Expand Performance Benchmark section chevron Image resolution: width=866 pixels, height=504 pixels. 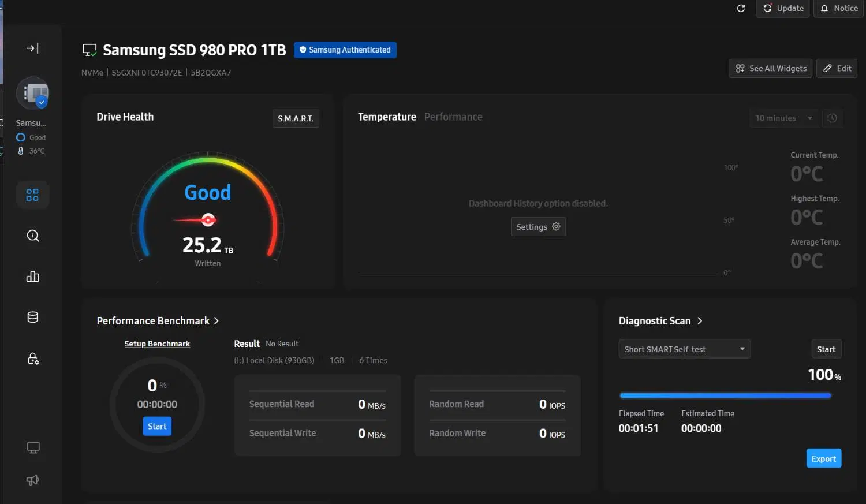pos(216,321)
